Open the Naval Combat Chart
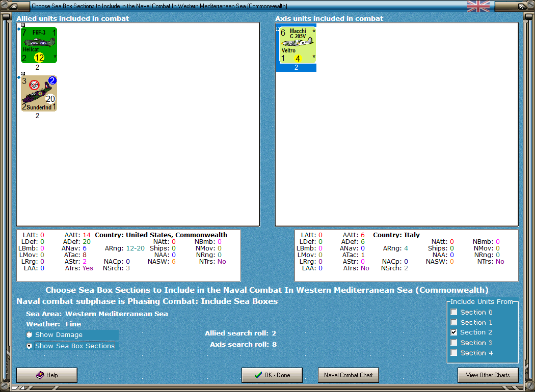 coord(349,375)
